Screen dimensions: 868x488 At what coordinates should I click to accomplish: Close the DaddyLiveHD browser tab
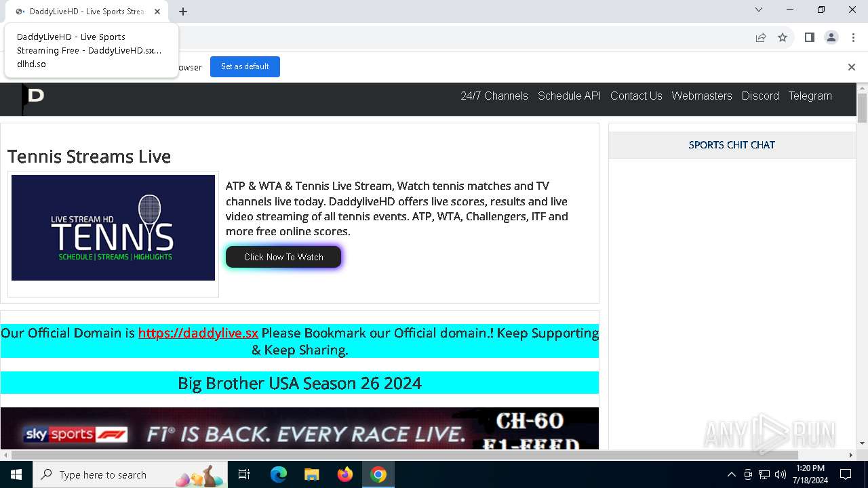157,12
